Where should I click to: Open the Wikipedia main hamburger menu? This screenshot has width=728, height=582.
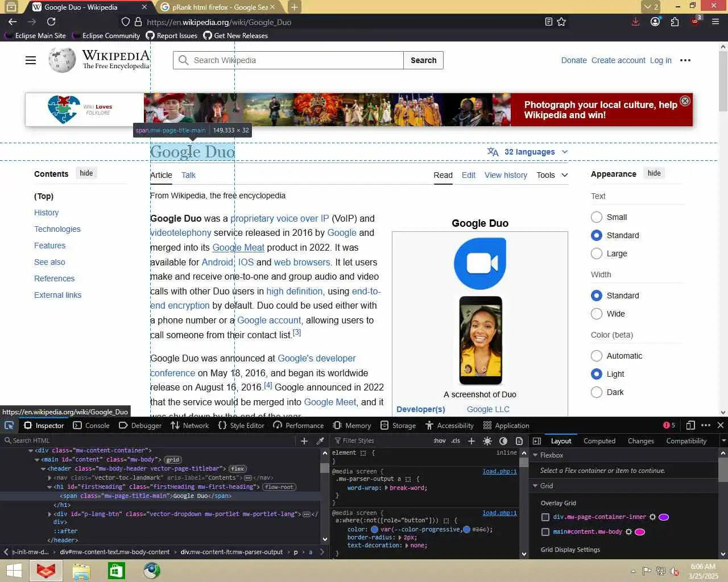[31, 60]
